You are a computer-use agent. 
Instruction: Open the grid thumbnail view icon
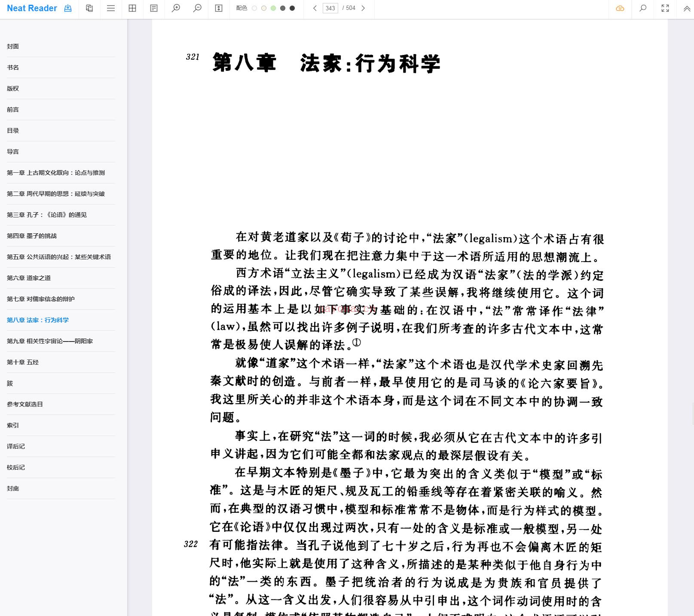[x=132, y=8]
